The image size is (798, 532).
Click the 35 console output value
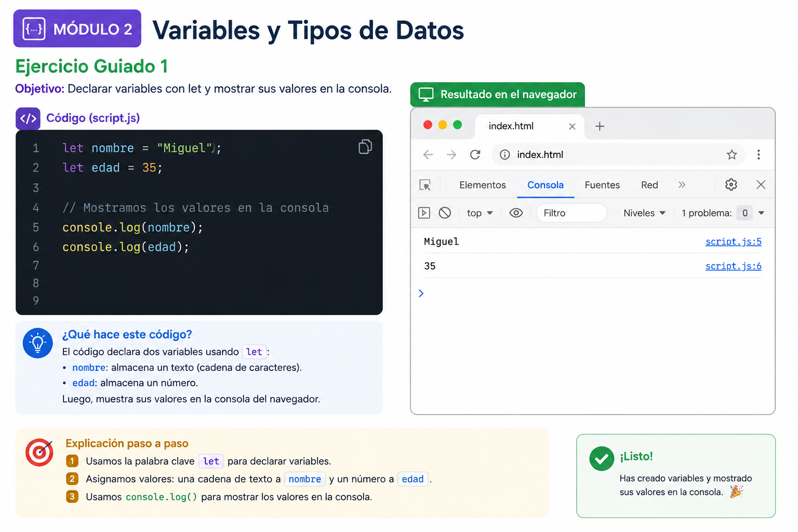pos(430,266)
